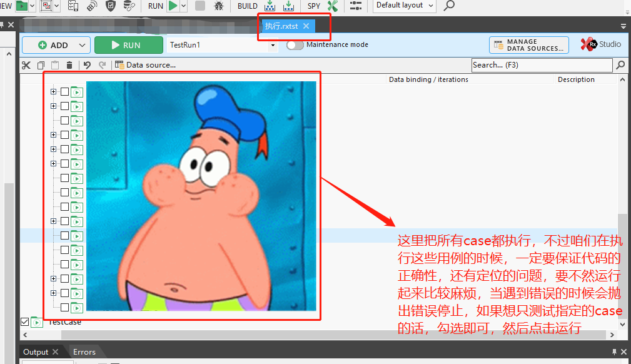Click the left panel scroll up arrow
Image resolution: width=631 pixels, height=364 pixels.
[9, 54]
